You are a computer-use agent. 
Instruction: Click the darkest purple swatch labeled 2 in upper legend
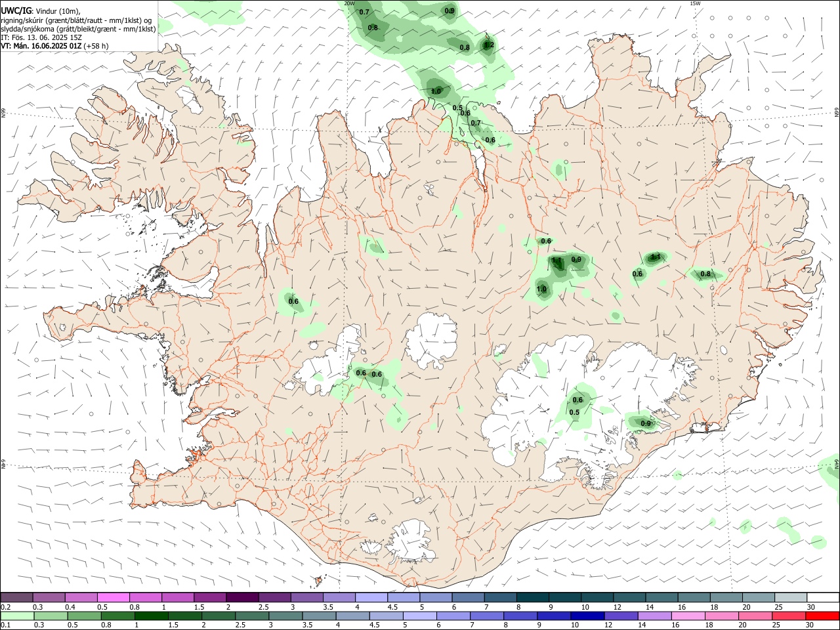tap(241, 598)
